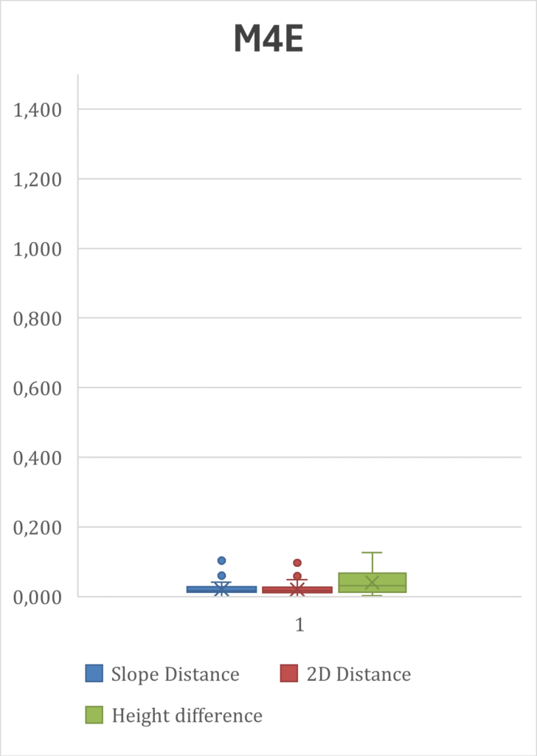Select the blue Slope Distance box
This screenshot has width=537, height=756.
pyautogui.click(x=221, y=589)
